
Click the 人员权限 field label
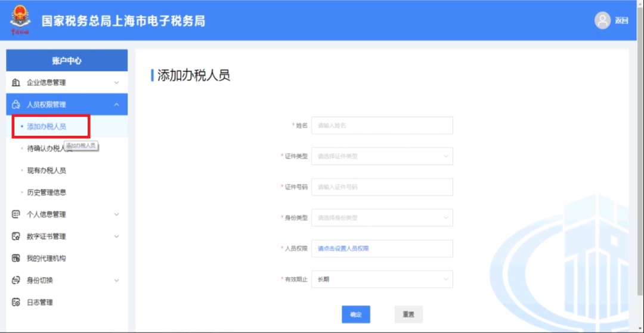coord(296,248)
